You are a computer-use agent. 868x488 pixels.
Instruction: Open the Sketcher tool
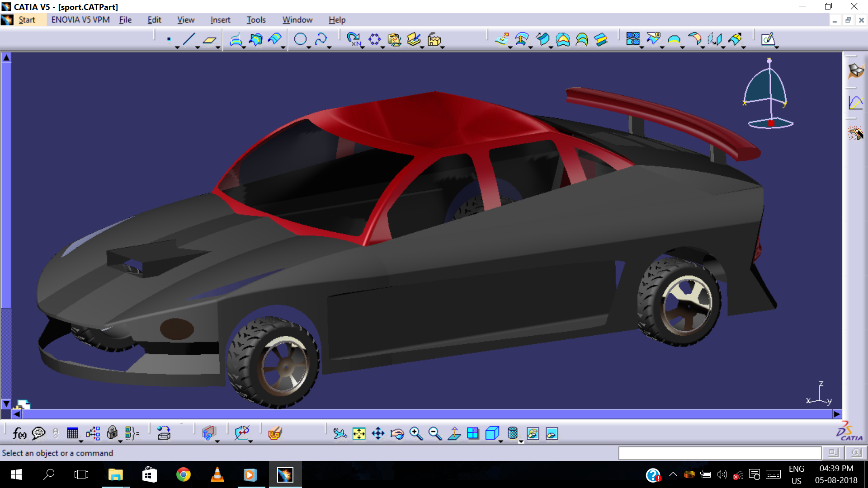tap(768, 40)
